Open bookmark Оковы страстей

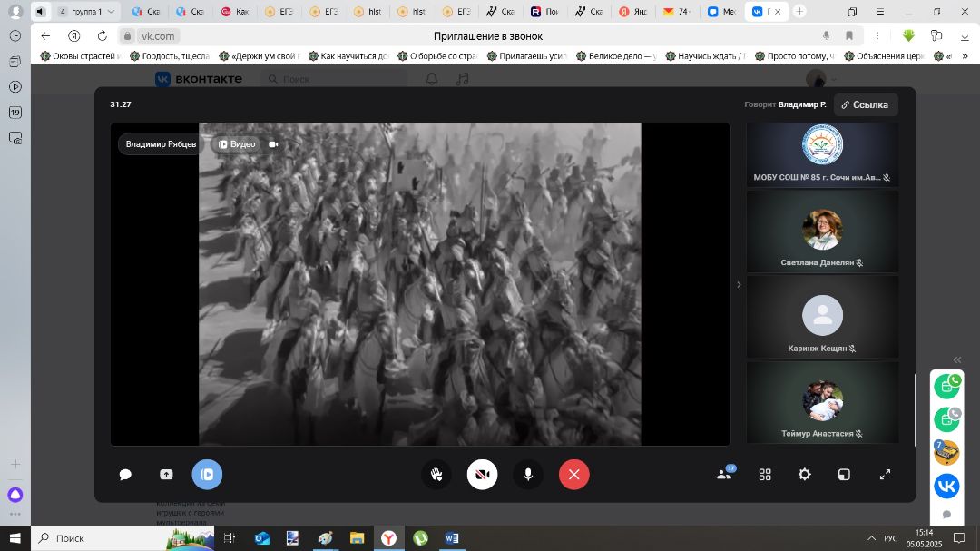[x=81, y=56]
